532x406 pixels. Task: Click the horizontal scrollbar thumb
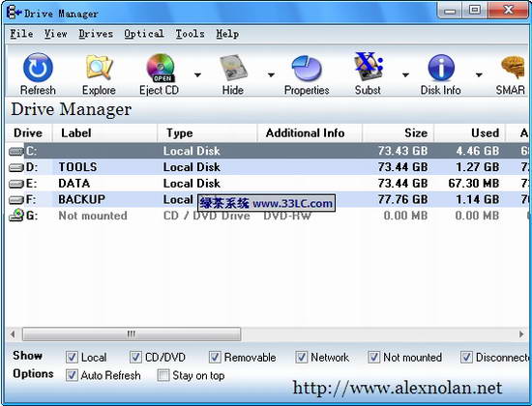[x=132, y=334]
